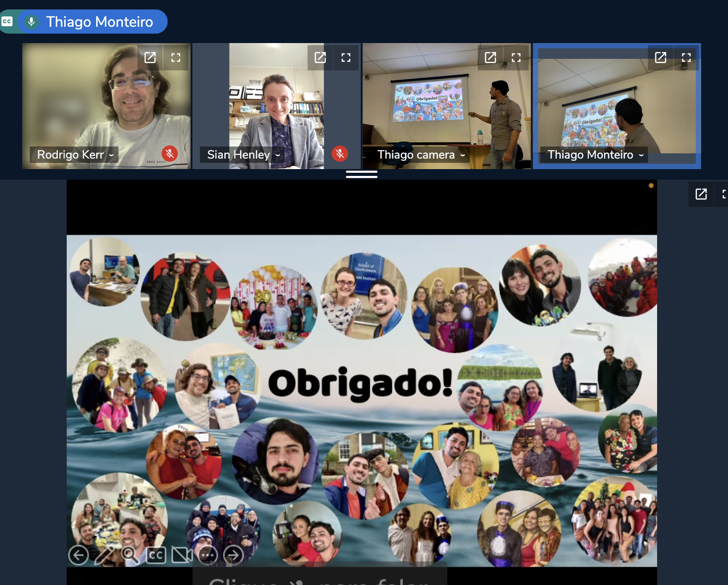Pop out Rodrigo Kerr's video tile
This screenshot has height=585, width=728.
coord(150,57)
